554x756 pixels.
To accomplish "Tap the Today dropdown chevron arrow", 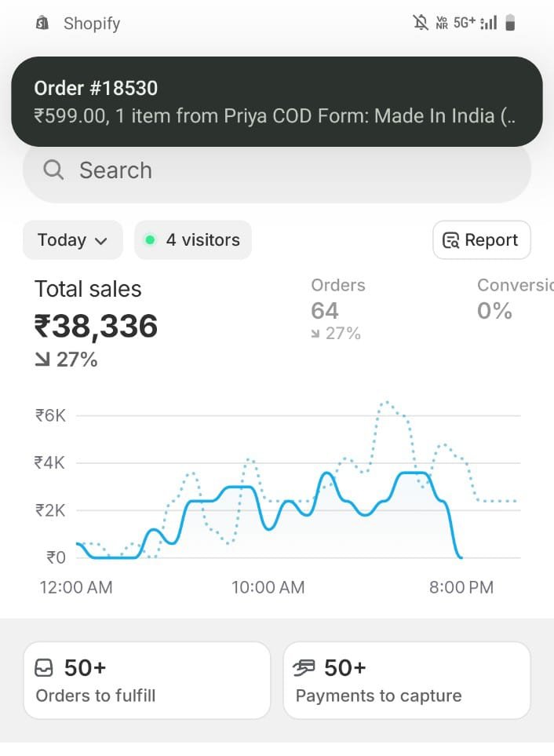I will [x=100, y=241].
